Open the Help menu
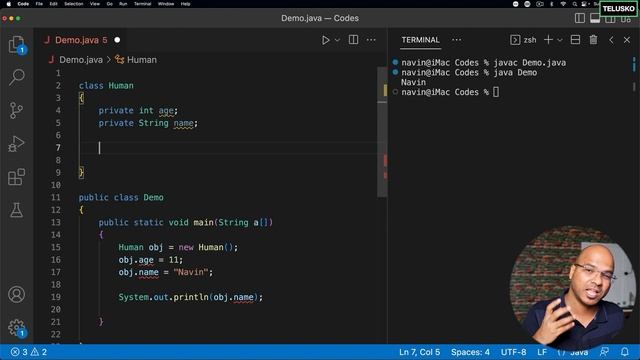This screenshot has width=640, height=360. 185,4
